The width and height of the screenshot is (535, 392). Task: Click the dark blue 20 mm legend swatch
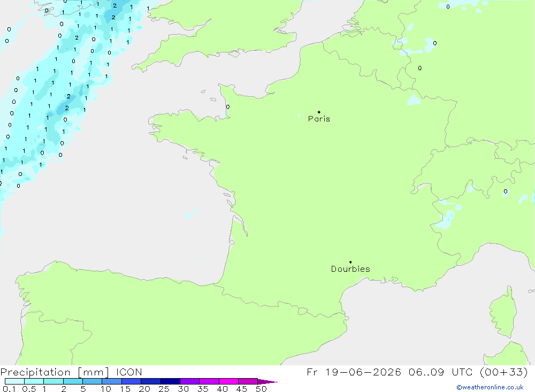[x=151, y=381]
